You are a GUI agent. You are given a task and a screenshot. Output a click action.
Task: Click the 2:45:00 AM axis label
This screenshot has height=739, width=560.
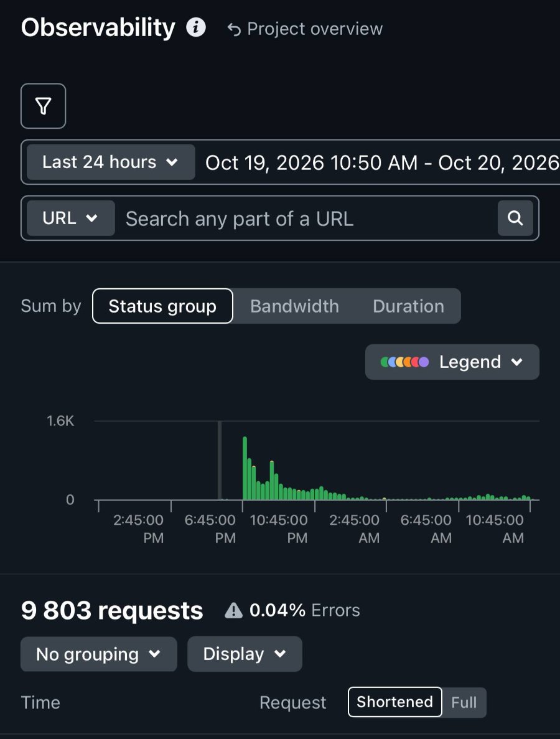pyautogui.click(x=354, y=529)
